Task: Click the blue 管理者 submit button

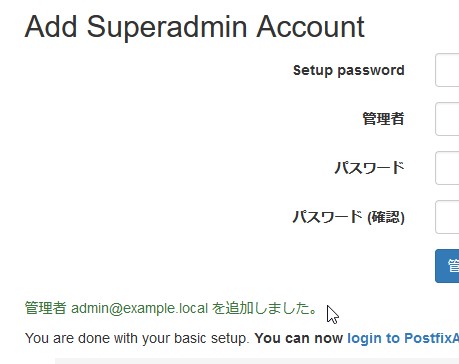Action: pos(447,266)
